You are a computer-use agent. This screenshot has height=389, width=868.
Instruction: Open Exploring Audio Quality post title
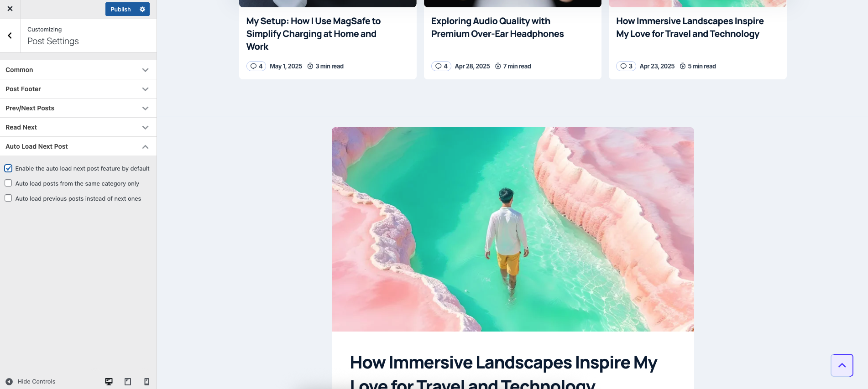pos(497,27)
